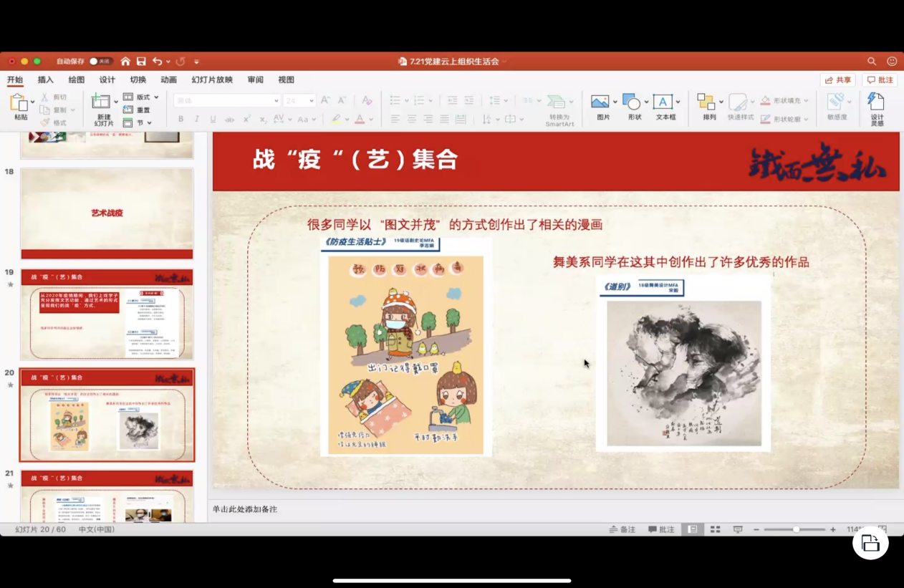Click 新建幻灯片 new slide icon
904x588 pixels.
pyautogui.click(x=102, y=102)
